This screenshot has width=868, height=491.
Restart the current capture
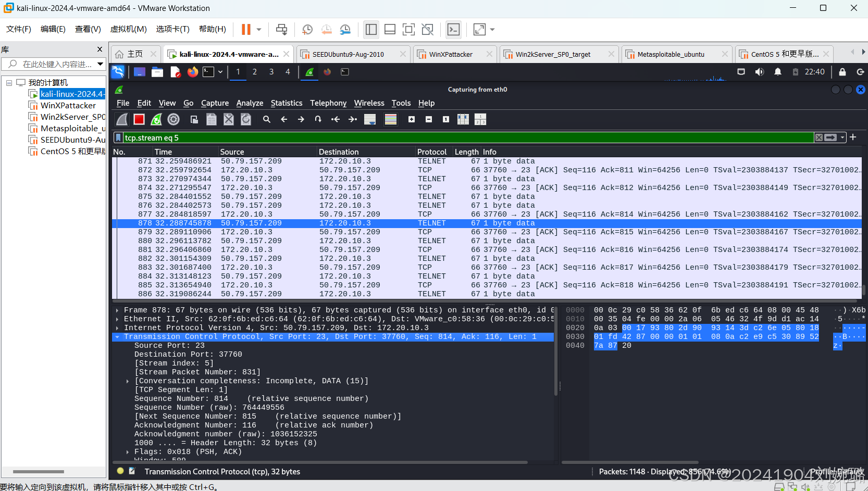pos(156,120)
